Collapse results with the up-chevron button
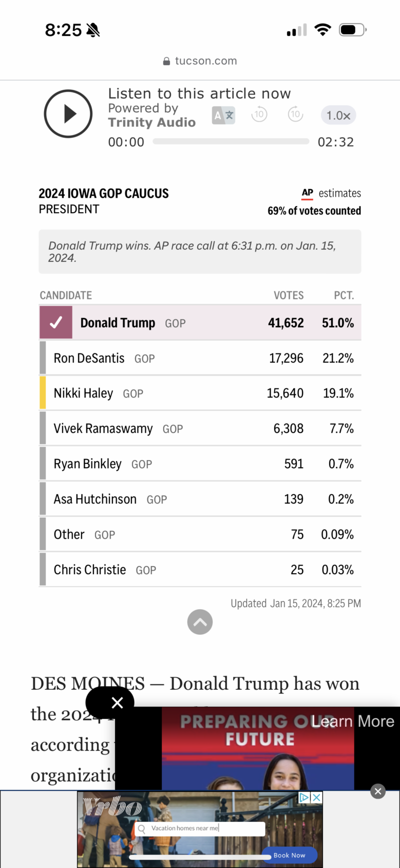The height and width of the screenshot is (868, 400). click(200, 622)
